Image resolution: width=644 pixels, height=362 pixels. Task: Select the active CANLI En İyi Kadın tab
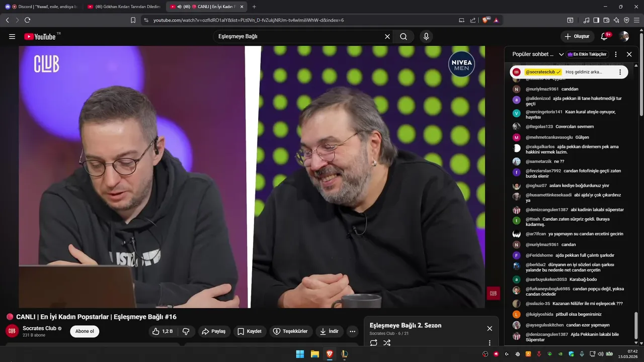[x=206, y=7]
